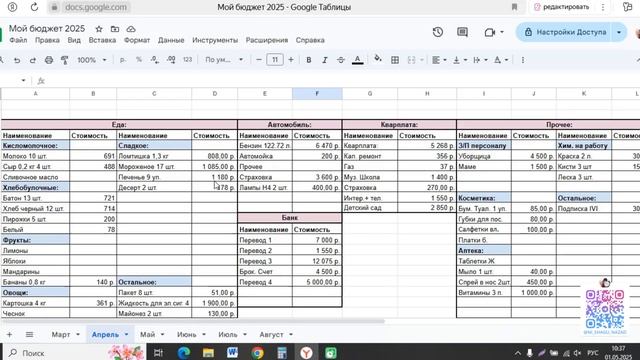Select the Перевод 3 cell
This screenshot has height=360, width=640.
pos(265,261)
